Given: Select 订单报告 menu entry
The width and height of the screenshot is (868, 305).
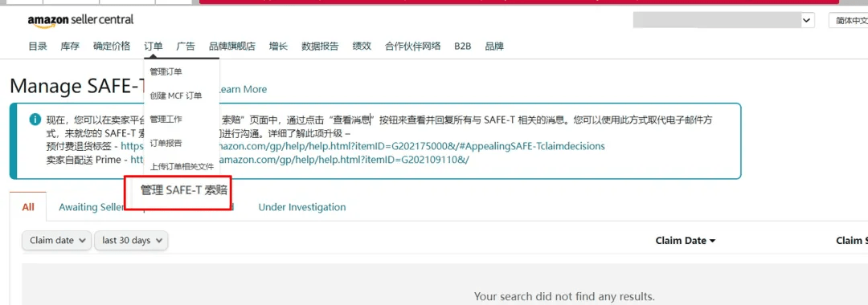Looking at the screenshot, I should [x=166, y=143].
